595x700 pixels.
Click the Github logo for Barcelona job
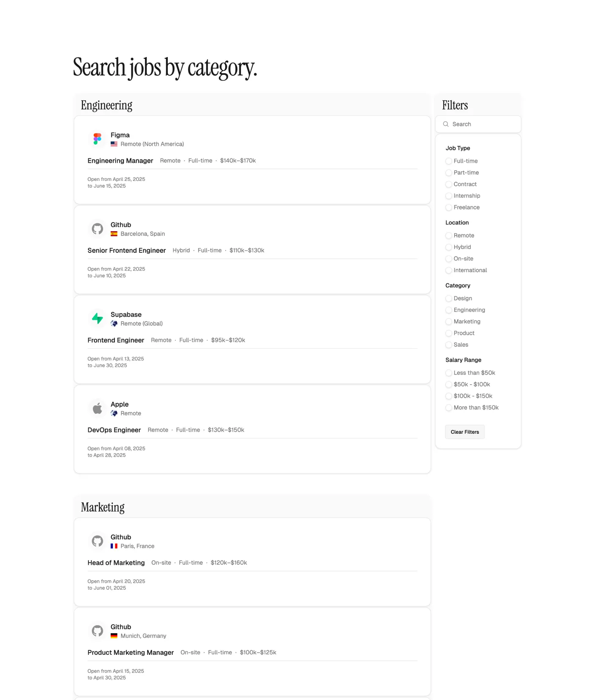[98, 229]
